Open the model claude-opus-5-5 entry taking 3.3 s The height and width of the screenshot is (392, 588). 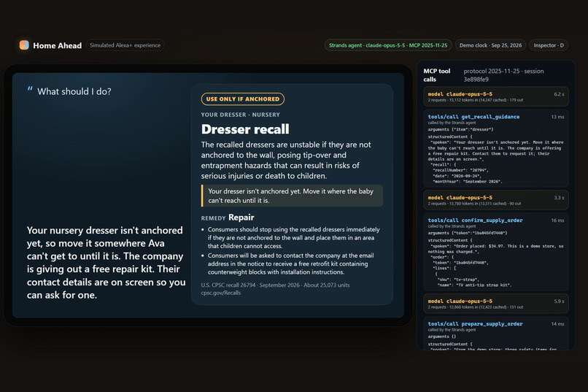(x=496, y=200)
